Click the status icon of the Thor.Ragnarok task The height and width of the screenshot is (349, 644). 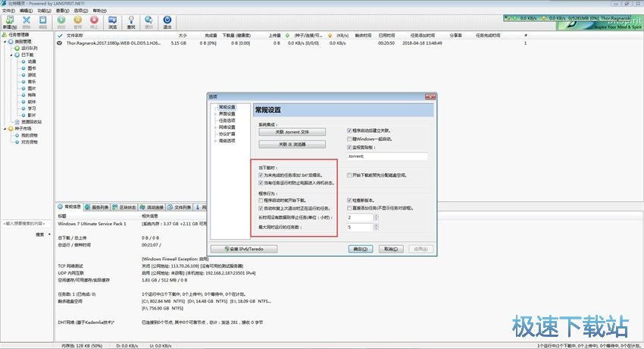(x=60, y=43)
